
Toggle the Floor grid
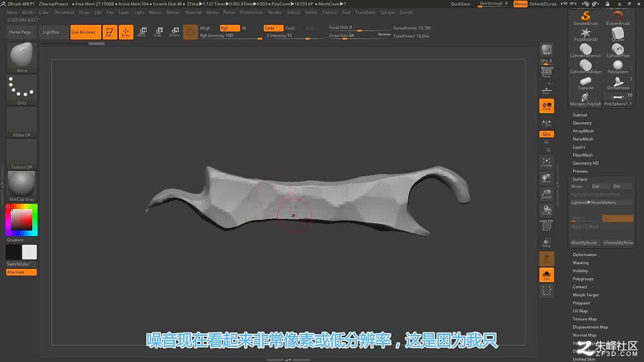(546, 89)
